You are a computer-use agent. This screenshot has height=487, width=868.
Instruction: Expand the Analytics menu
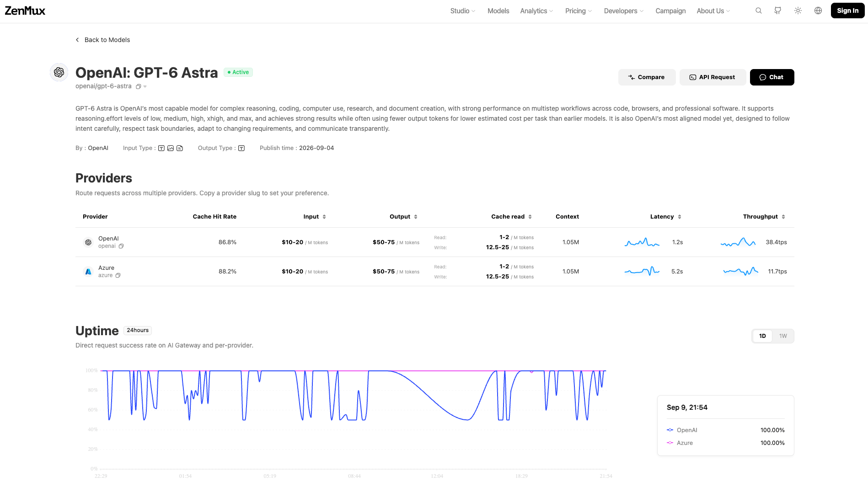(x=536, y=11)
